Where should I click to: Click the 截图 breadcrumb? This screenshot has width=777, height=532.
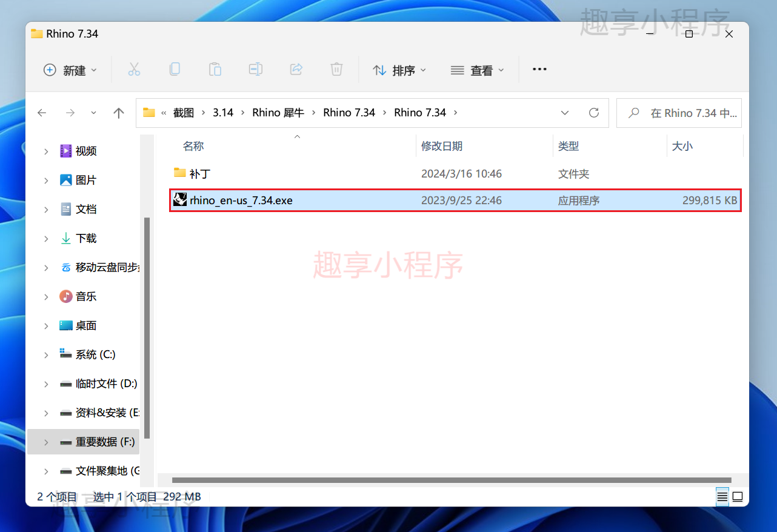pos(184,113)
